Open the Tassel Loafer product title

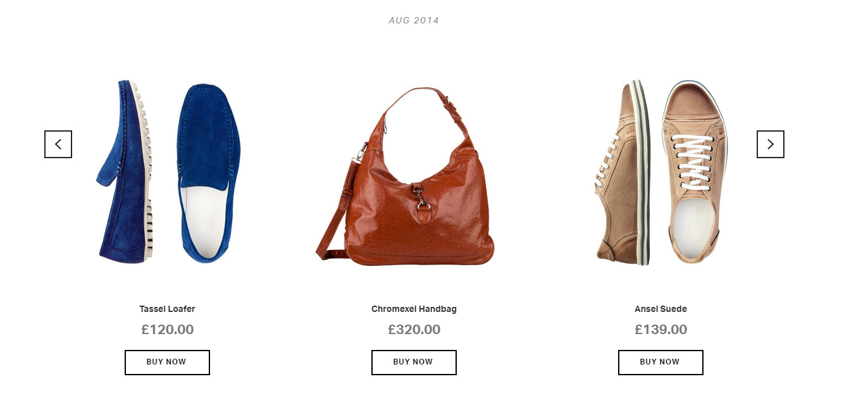[x=167, y=309]
